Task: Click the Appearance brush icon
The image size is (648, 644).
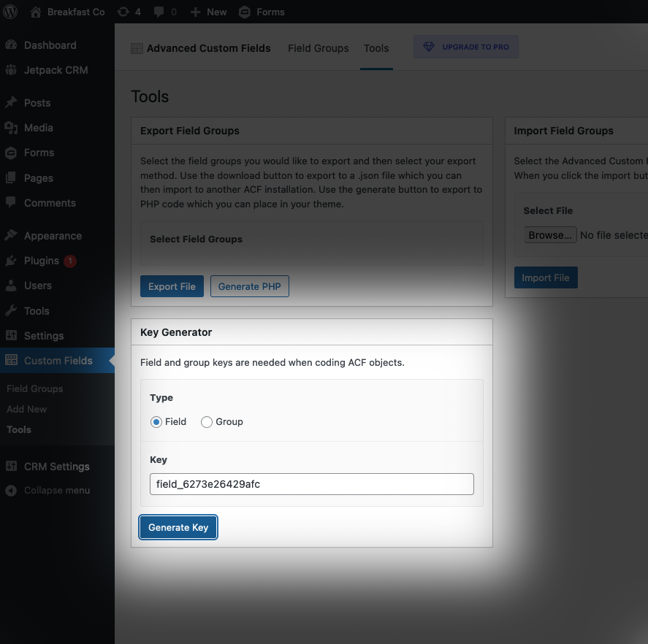Action: 11,235
